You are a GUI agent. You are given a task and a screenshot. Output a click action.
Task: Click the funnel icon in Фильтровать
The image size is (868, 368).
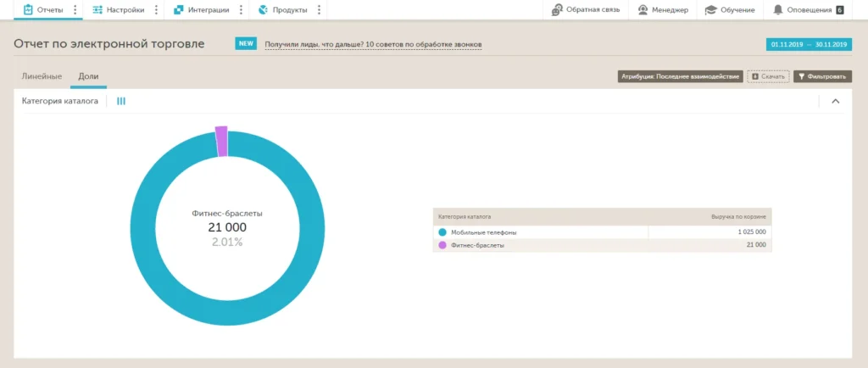[801, 76]
